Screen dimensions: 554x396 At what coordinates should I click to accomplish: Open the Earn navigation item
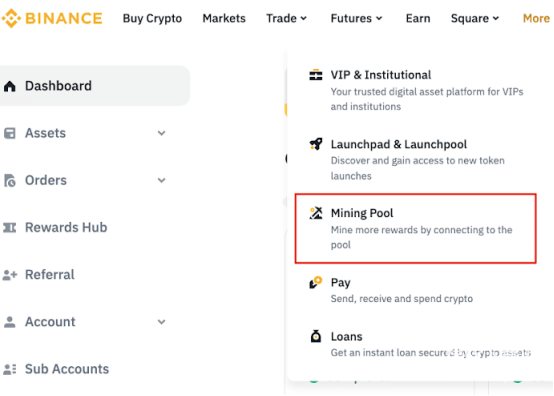pos(418,18)
